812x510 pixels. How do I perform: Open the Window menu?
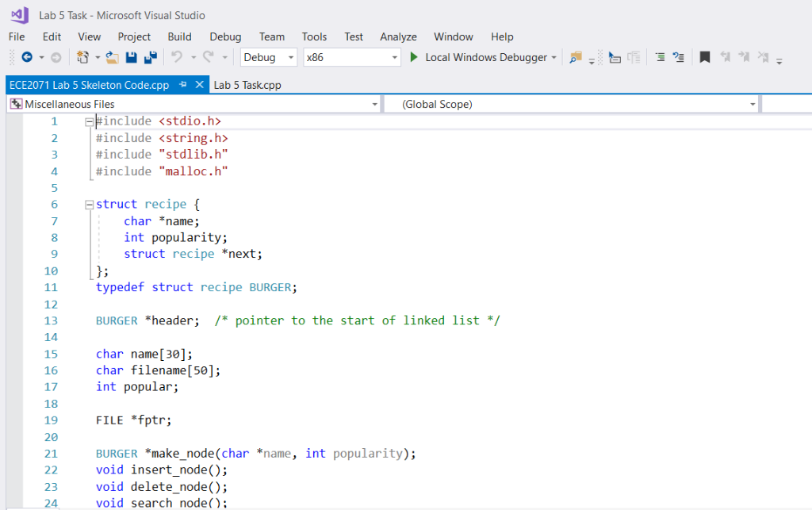tap(454, 36)
